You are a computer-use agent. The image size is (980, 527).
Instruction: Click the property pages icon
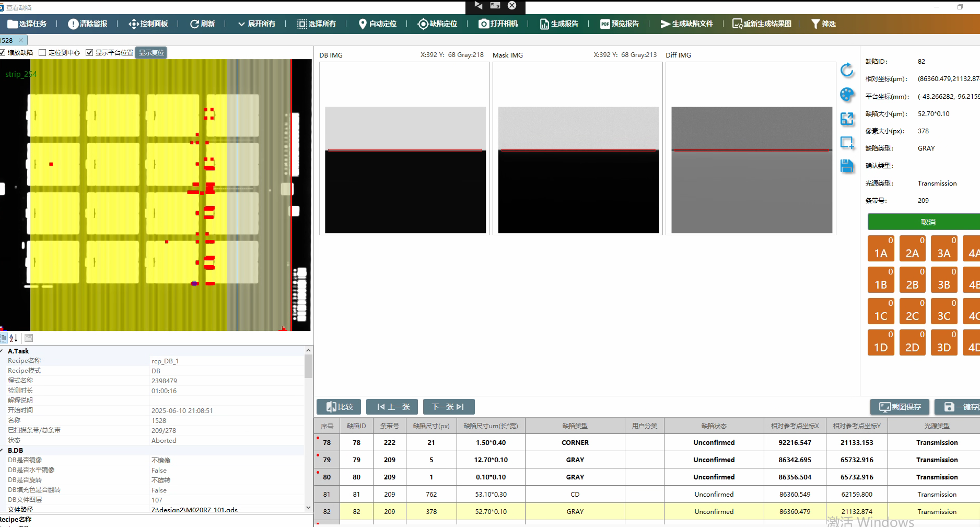click(x=29, y=338)
